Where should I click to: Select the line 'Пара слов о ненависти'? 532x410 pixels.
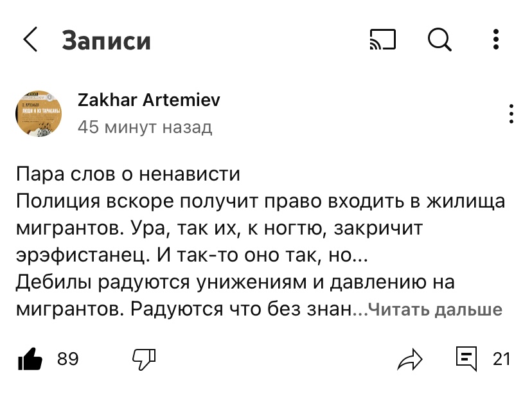click(128, 174)
